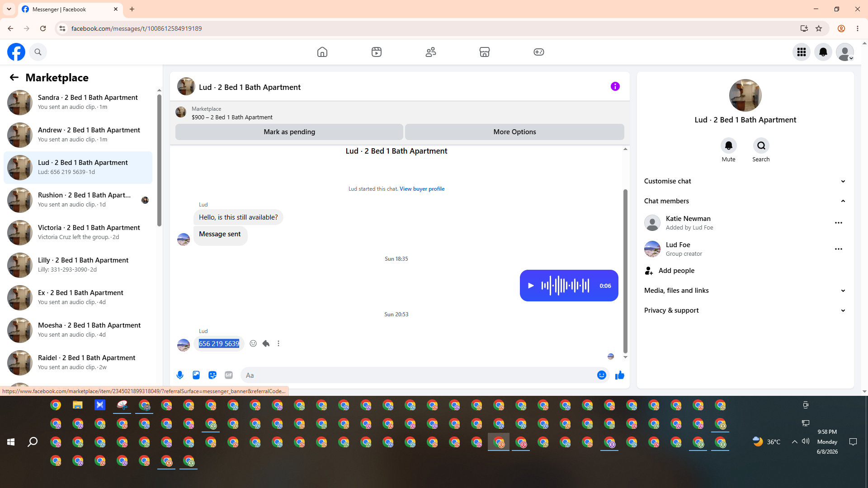Open Raidel's 2 Bed 1 Bath Apartment chat
The width and height of the screenshot is (868, 488).
[78, 362]
